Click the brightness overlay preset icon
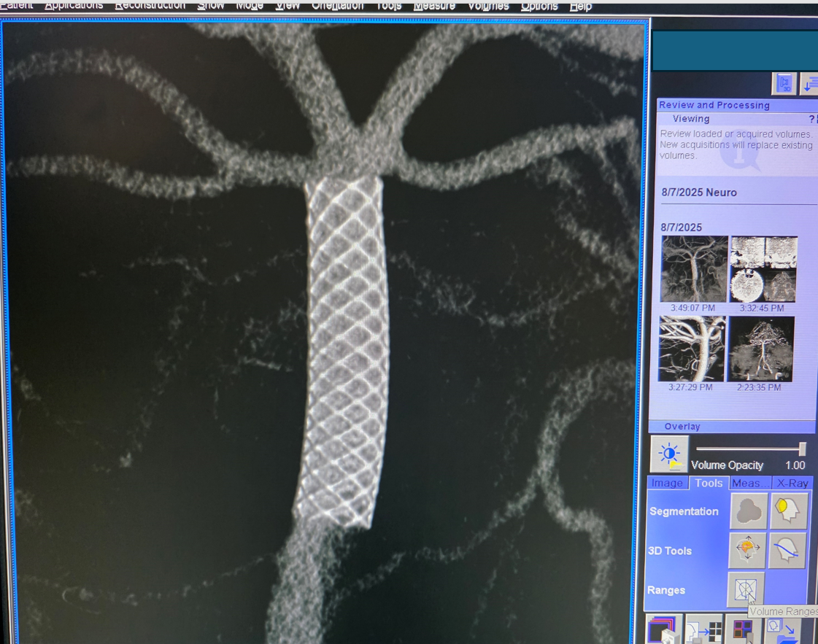Screen dimensions: 818x644 pos(669,454)
